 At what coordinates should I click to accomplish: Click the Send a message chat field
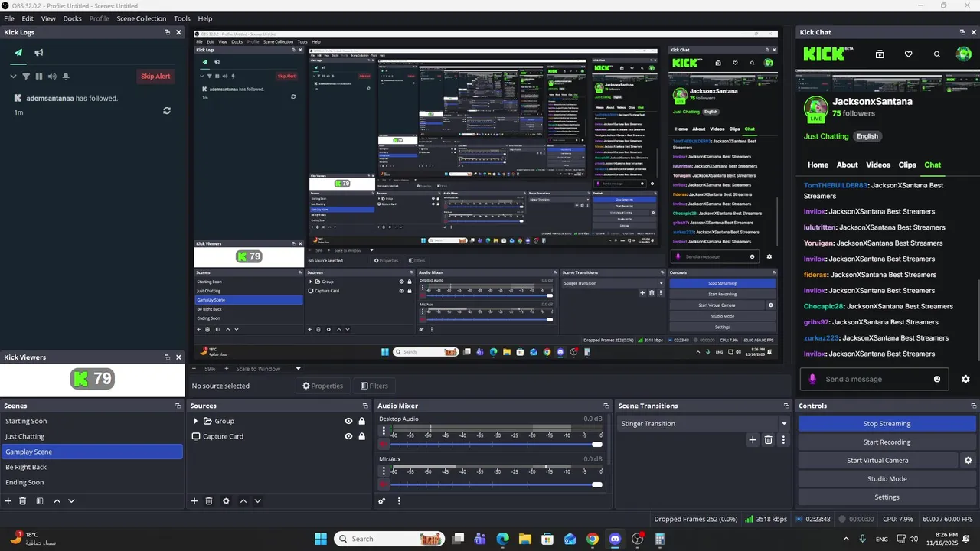point(874,379)
